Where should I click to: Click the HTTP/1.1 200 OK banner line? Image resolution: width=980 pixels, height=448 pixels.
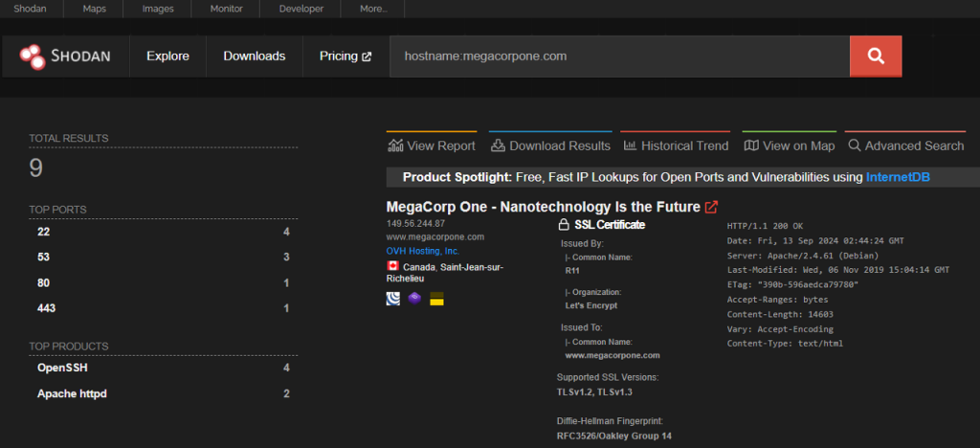(765, 226)
